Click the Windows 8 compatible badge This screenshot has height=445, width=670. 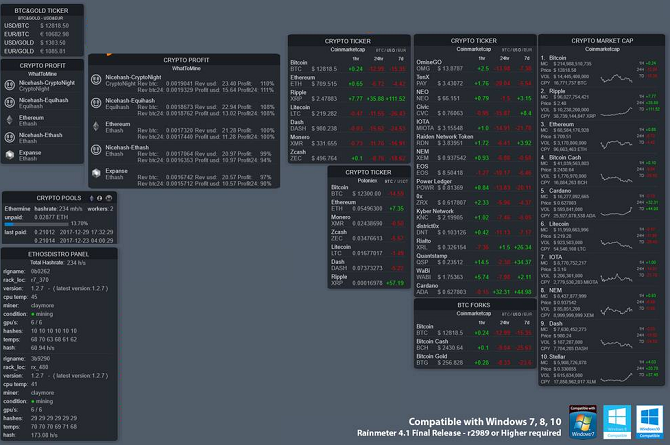tap(617, 422)
